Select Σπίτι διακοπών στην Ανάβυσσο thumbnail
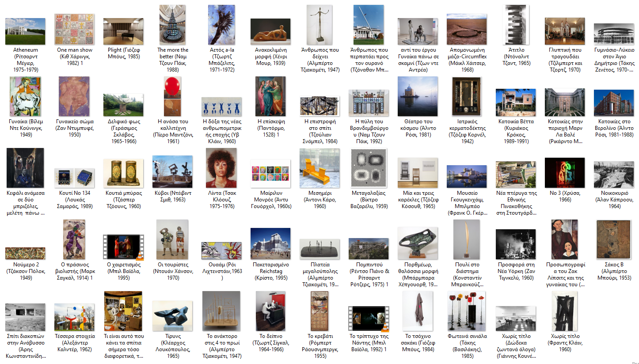 pyautogui.click(x=25, y=317)
